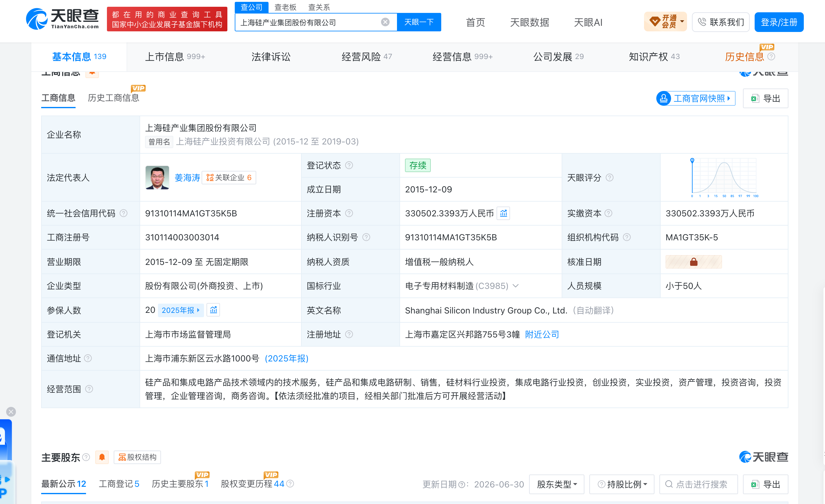Click the help icon beside 登记状态
This screenshot has height=504, width=825.
349,165
